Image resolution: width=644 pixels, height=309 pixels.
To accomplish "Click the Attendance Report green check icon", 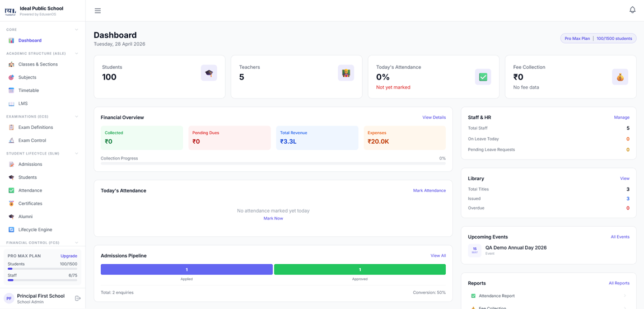I will [474, 296].
